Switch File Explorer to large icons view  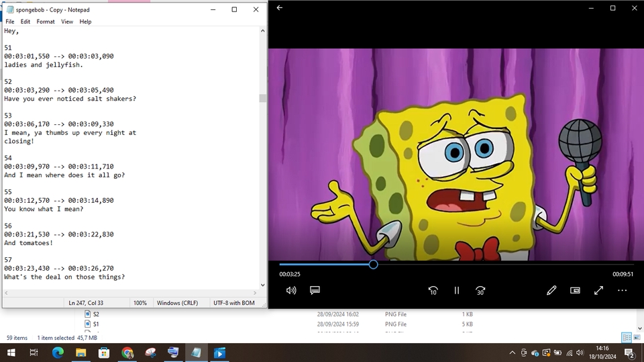[x=637, y=338]
